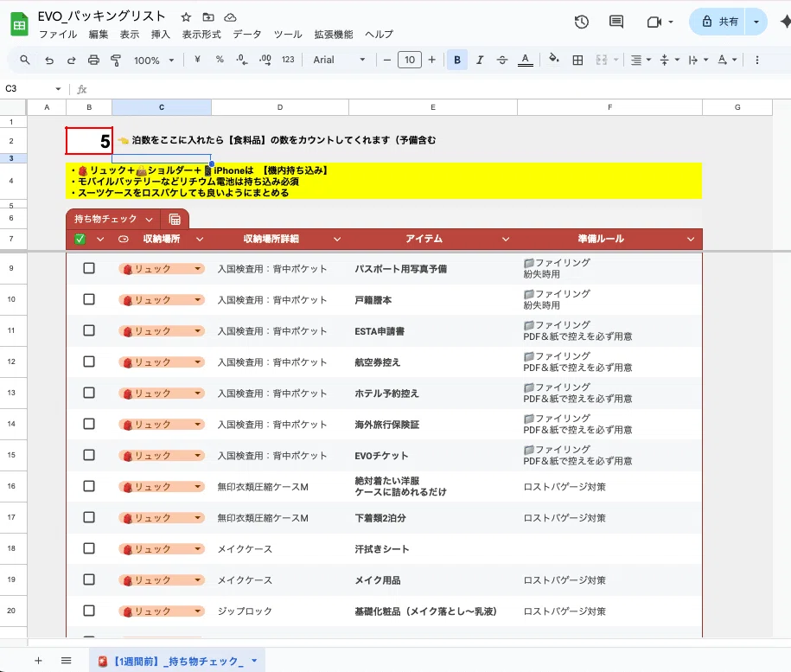Open the 収納場所 column filter
This screenshot has width=791, height=672.
[x=200, y=239]
